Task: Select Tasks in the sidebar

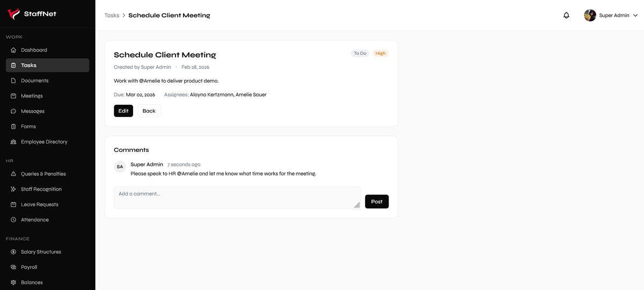Action: [48, 66]
